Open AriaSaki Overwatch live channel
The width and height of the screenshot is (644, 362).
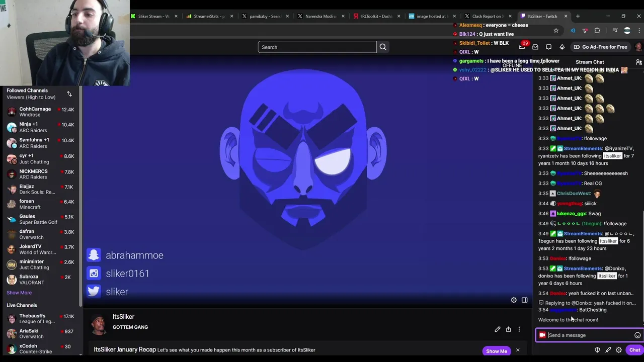coord(40,334)
